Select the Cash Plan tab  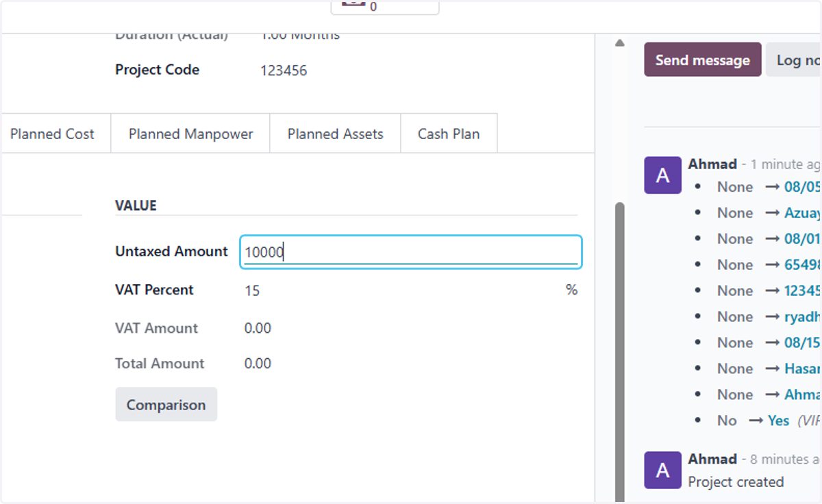click(x=449, y=134)
